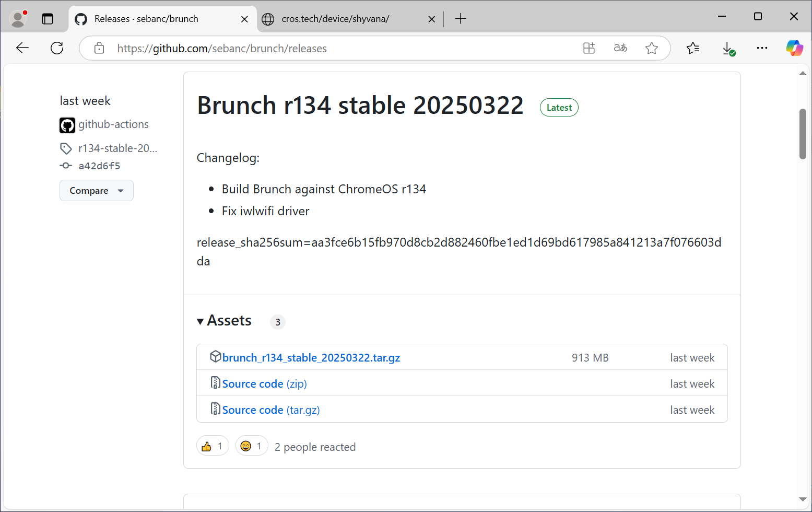
Task: Open the Copilot sidebar
Action: tap(794, 48)
